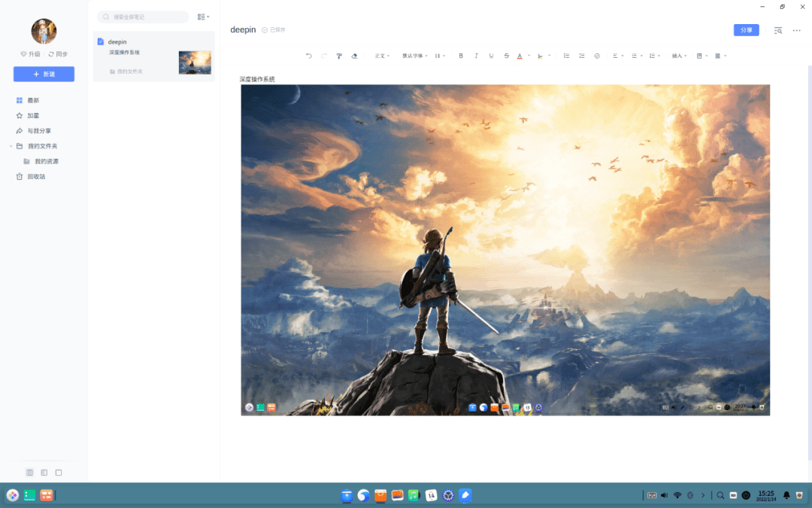This screenshot has width=812, height=508.
Task: Open the more options menu beside 分享
Action: tap(796, 30)
